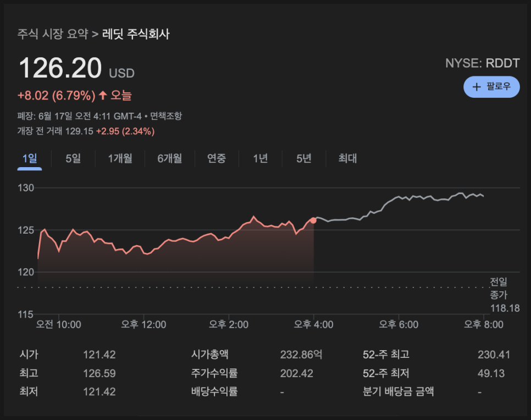Click the 면책조항 disclaimer link
The image size is (531, 420).
(x=166, y=116)
